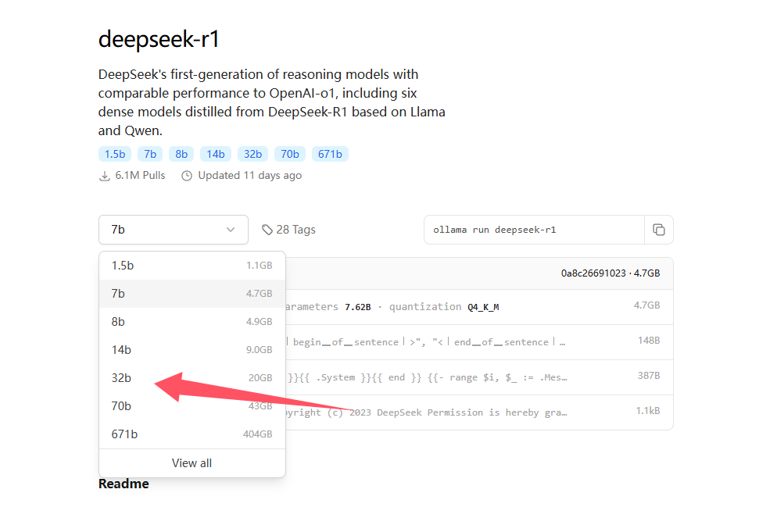Click View all in the dropdown
The width and height of the screenshot is (759, 532).
192,463
